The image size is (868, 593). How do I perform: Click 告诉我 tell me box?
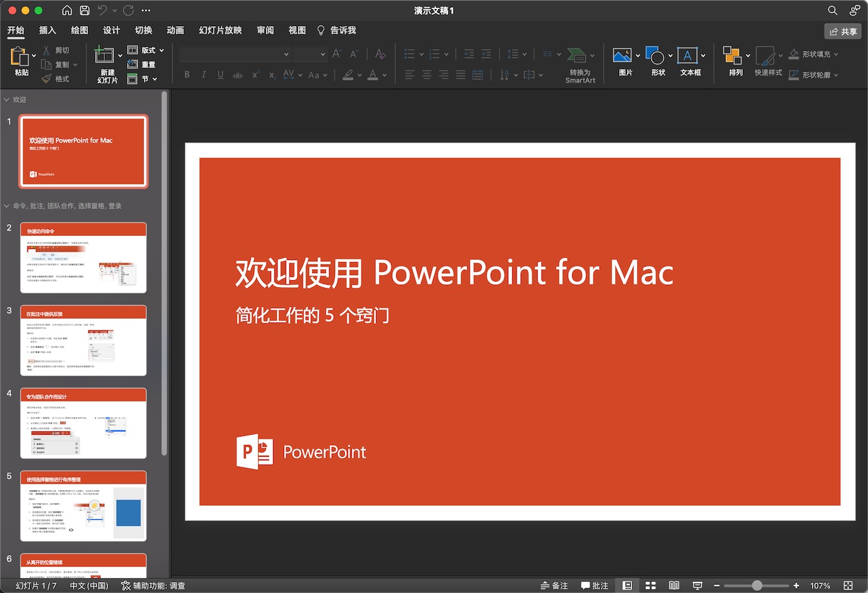336,30
